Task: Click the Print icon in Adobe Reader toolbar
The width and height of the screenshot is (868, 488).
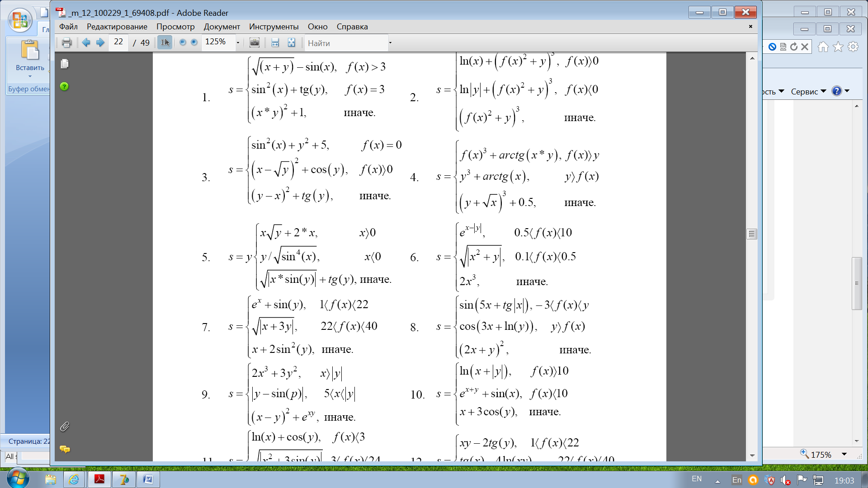Action: [x=66, y=43]
